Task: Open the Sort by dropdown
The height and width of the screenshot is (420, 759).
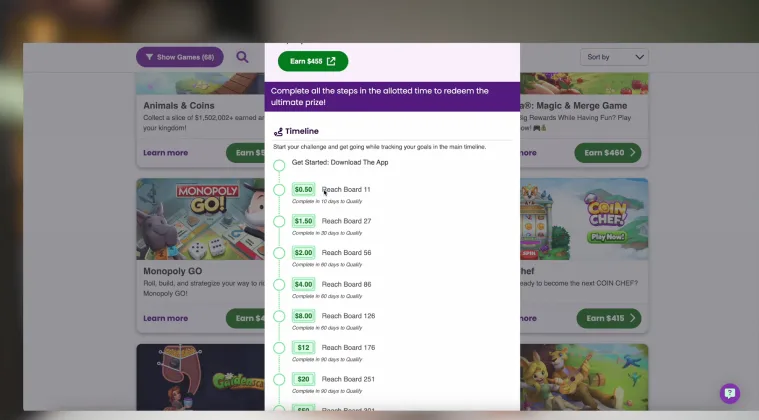Action: click(614, 57)
